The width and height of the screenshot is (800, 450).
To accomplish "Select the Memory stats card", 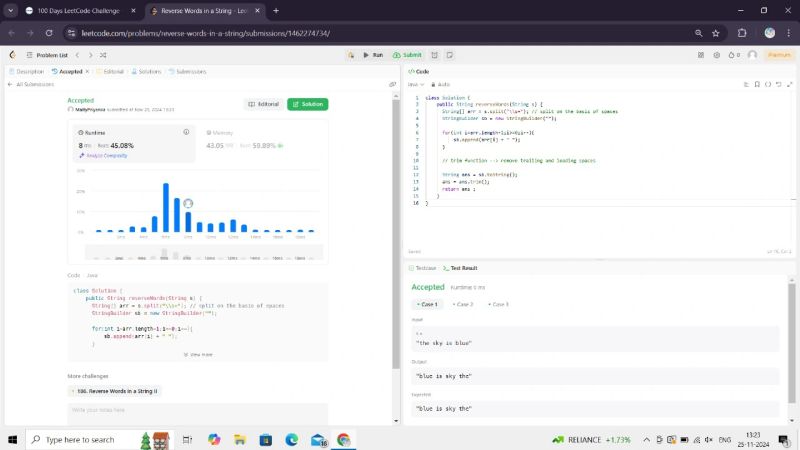I will (x=262, y=141).
